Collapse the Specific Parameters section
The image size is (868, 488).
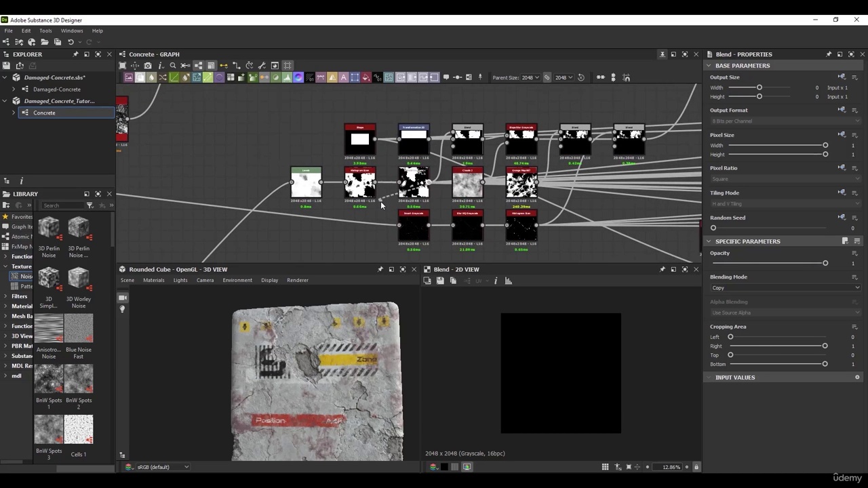(709, 241)
